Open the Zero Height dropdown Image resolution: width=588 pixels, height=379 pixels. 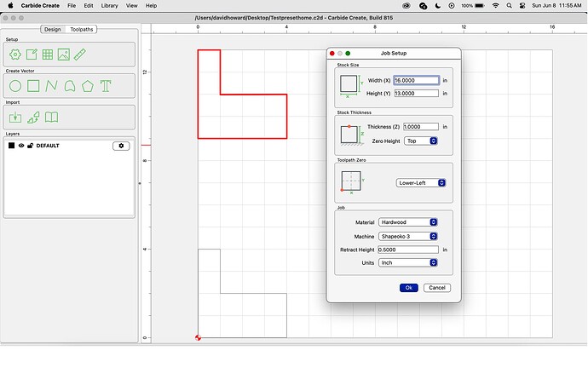coord(421,141)
